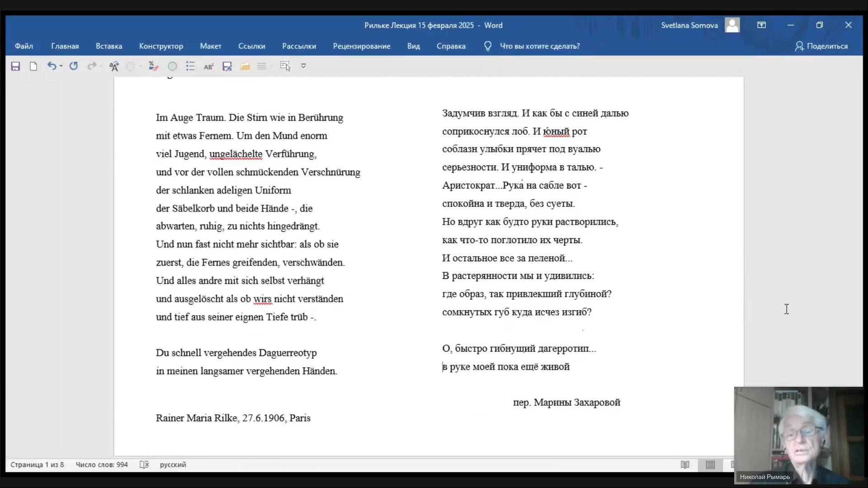Click the select objects icon
Screen dimensions: 868x488
pyautogui.click(x=285, y=66)
